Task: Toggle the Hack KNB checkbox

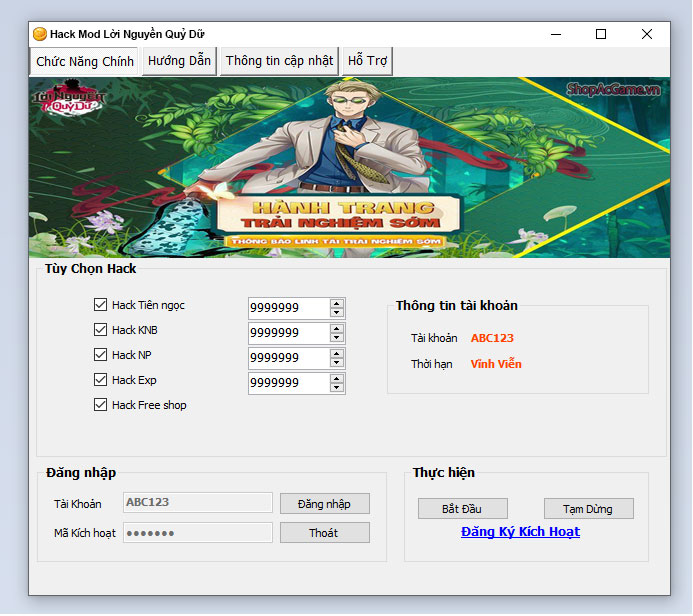Action: pyautogui.click(x=100, y=330)
